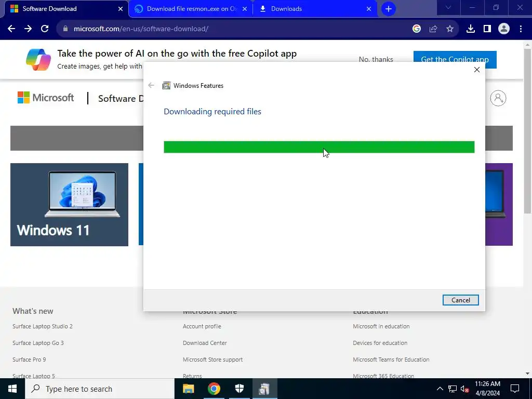Click the page vertical scrollbar thumb

527,130
